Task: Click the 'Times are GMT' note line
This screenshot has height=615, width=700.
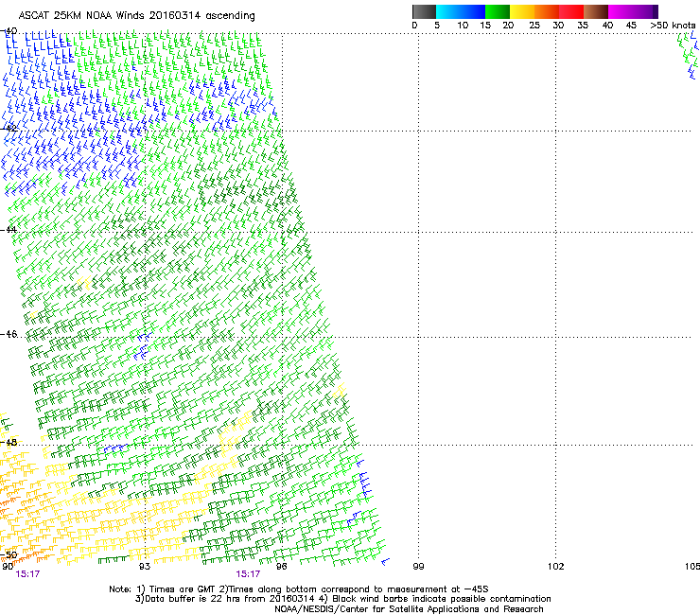Action: point(299,589)
